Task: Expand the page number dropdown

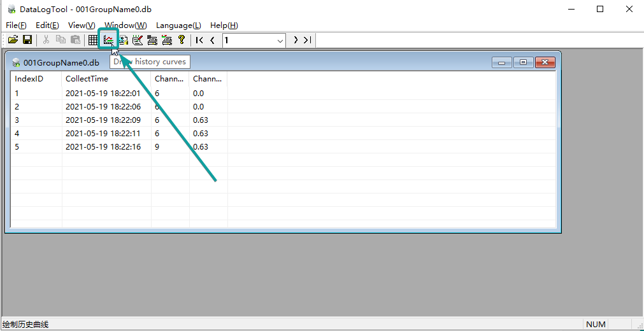Action: click(280, 40)
